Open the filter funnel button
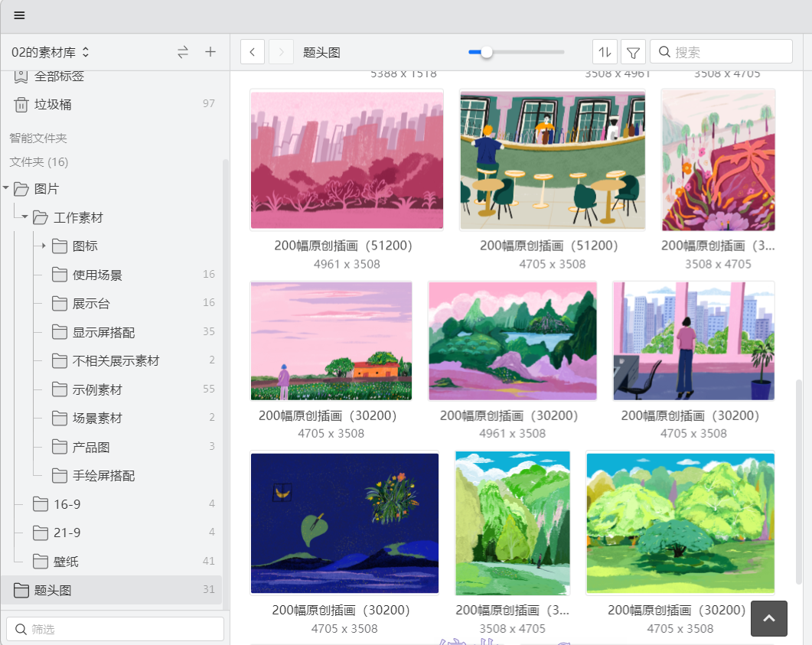 click(633, 52)
